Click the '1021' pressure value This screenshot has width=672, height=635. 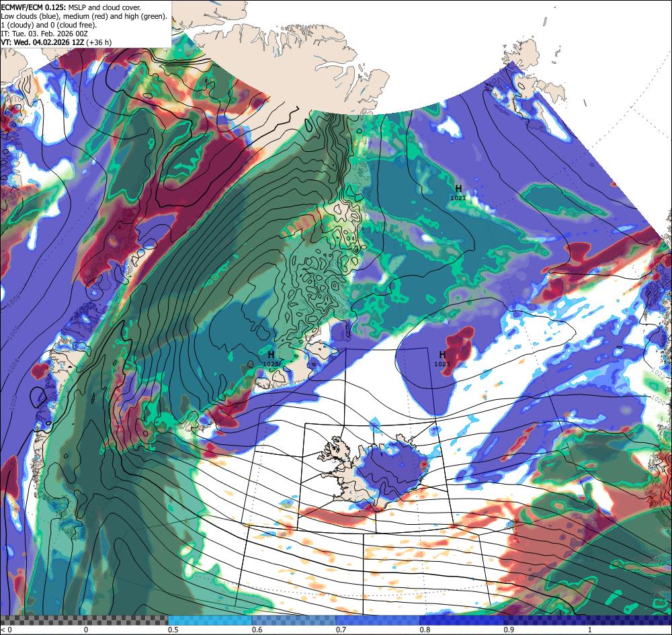coord(458,198)
